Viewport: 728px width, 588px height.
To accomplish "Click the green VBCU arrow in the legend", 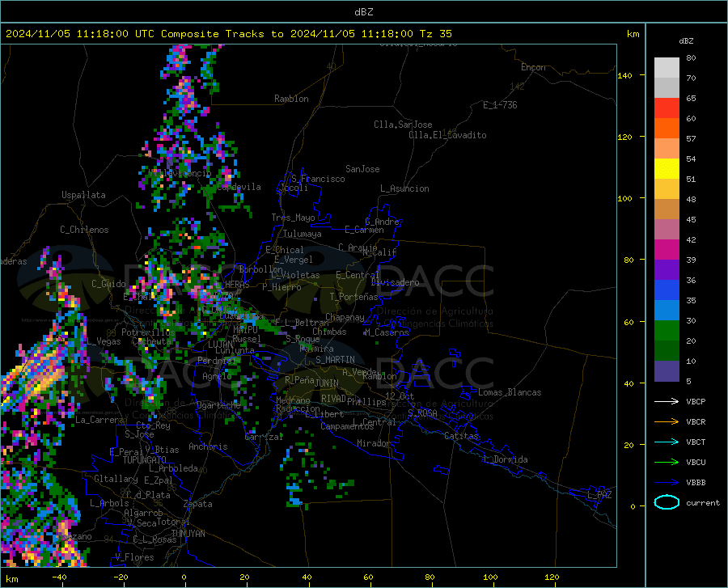I will coord(667,463).
